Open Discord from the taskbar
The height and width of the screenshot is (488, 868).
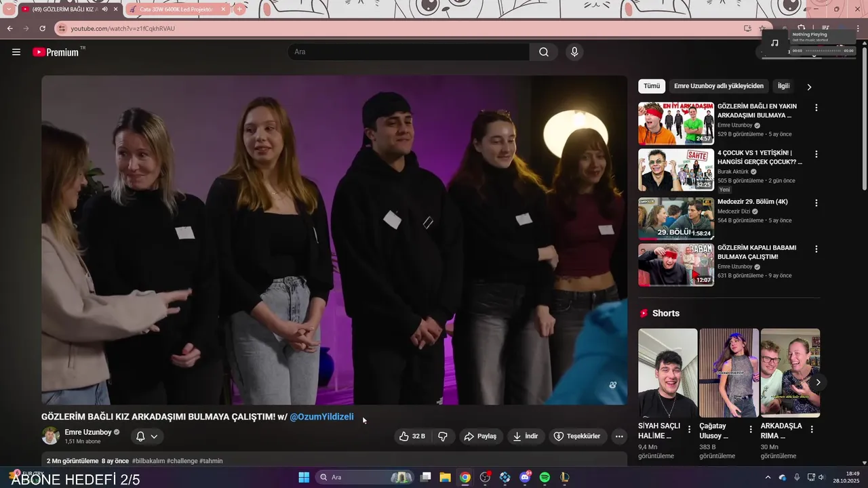525,477
